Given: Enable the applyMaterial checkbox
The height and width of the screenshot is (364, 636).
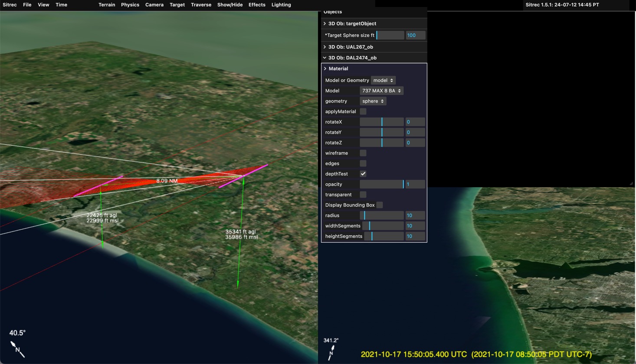Looking at the screenshot, I should [363, 111].
